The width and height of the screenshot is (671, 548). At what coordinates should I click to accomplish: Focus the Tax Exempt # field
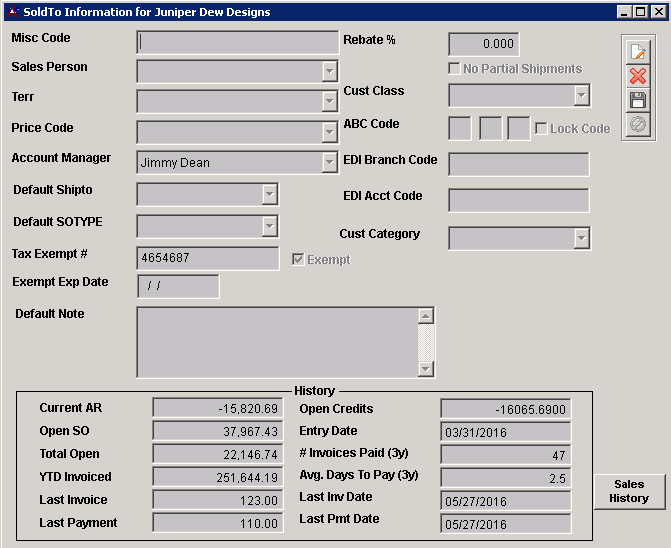[208, 259]
